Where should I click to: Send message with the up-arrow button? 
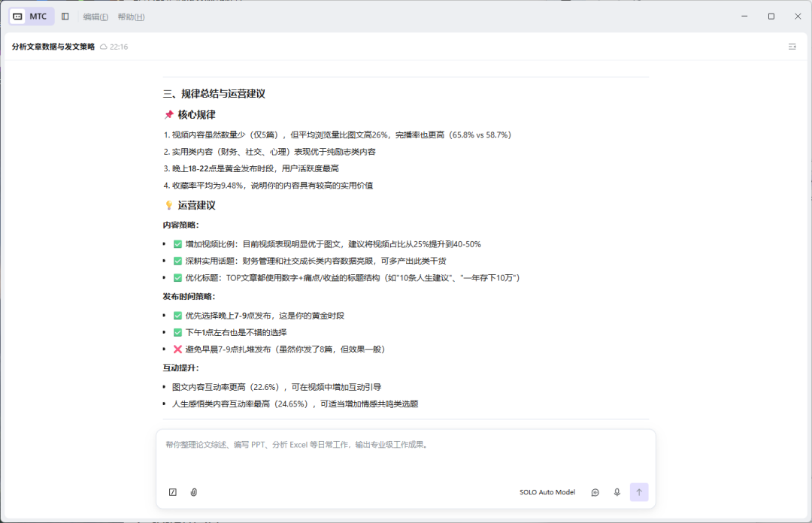[x=639, y=492]
